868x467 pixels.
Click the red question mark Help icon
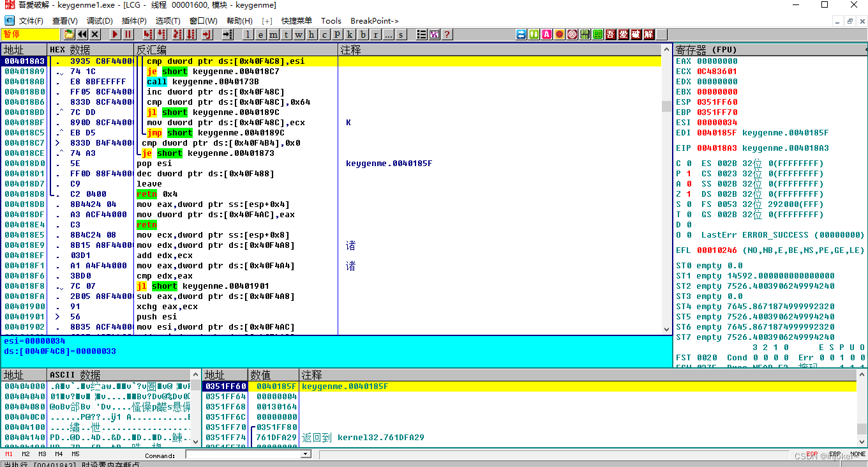[447, 34]
